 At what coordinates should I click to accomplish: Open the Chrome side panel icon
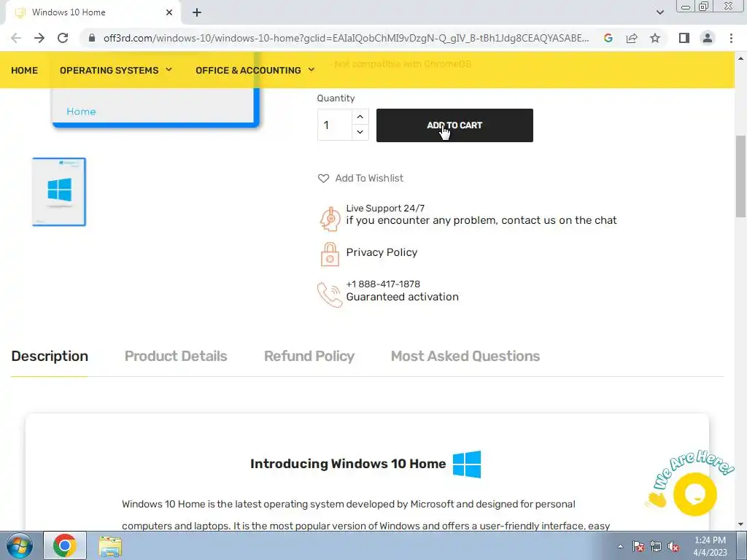(684, 38)
